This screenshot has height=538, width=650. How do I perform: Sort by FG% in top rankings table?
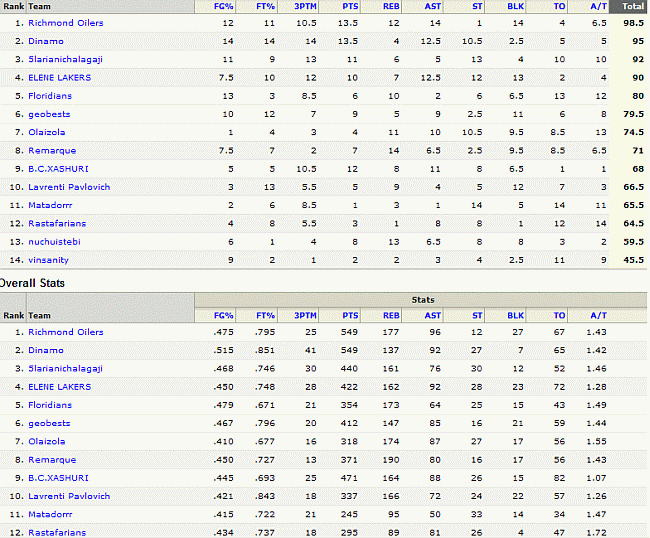pos(223,6)
